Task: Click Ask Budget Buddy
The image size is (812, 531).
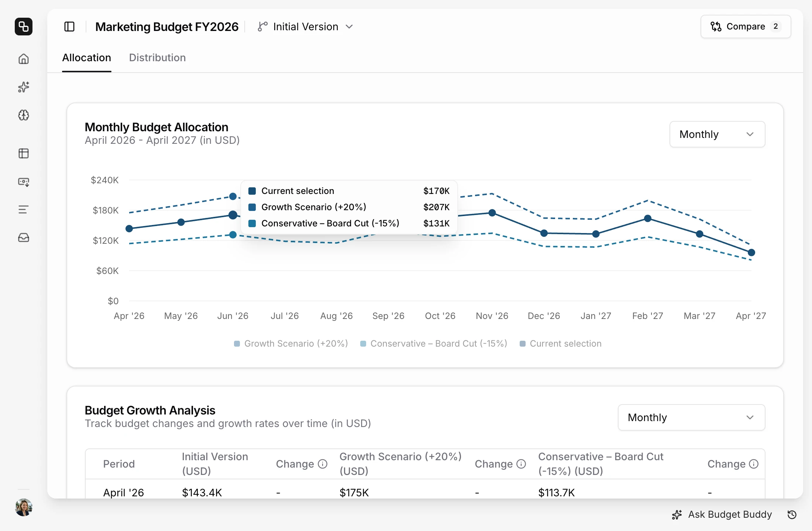Action: click(722, 514)
